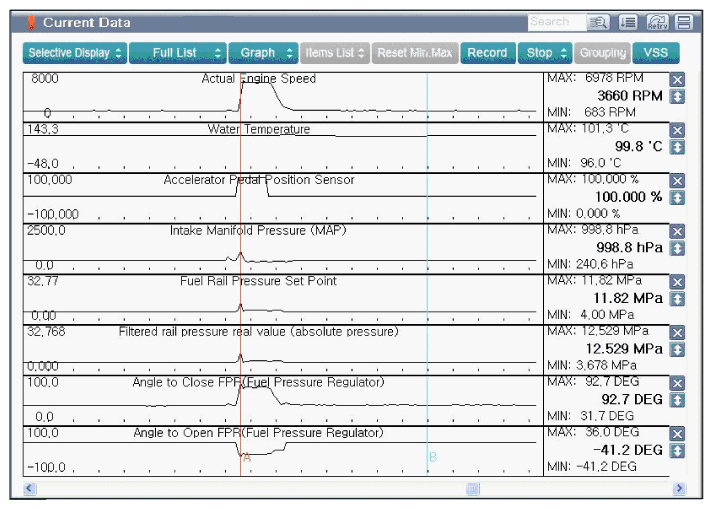Open the Graph dropdown
The height and width of the screenshot is (509, 713).
263,53
